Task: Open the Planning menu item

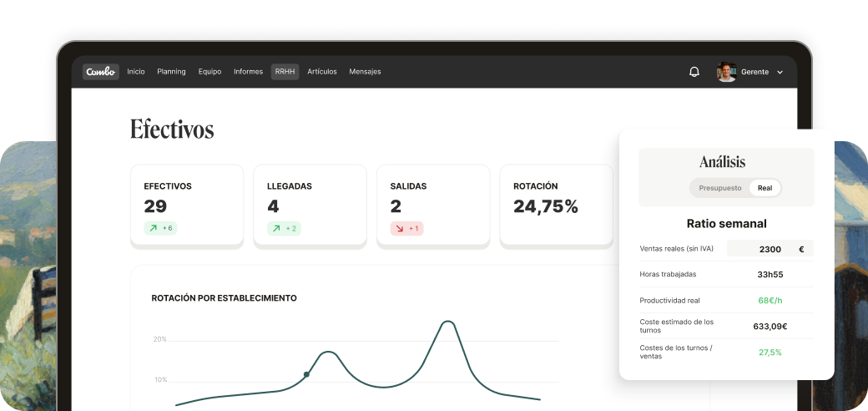Action: pos(171,72)
